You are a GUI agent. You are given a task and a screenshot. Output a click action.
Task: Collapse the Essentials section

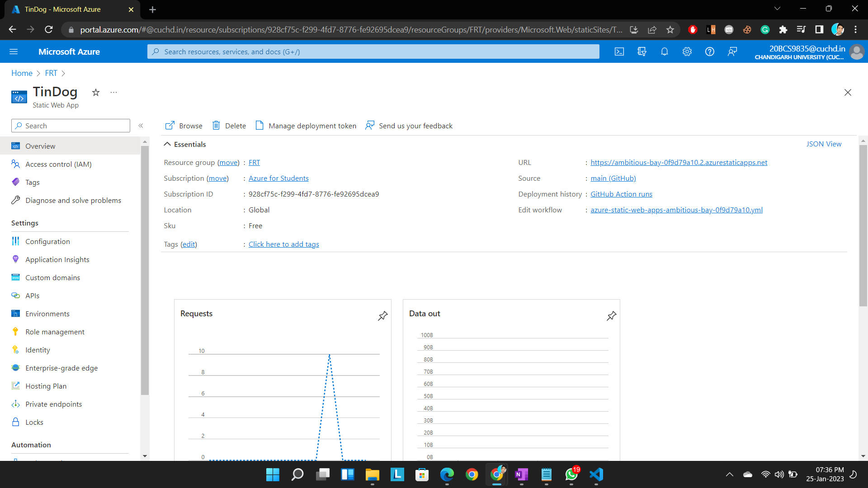167,144
